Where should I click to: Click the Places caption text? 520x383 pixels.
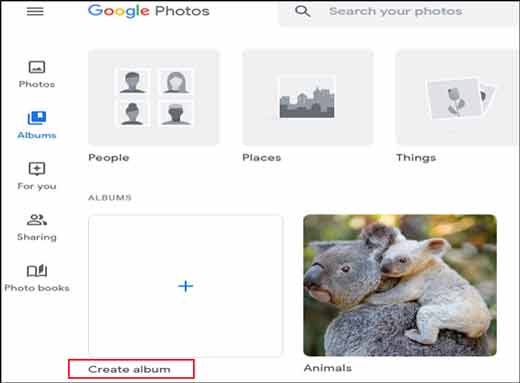[262, 157]
